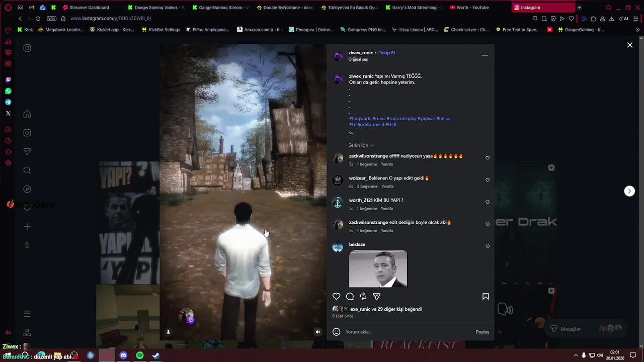Screen dimensions: 644x362
Task: Reload the page with refresh icon
Action: click(x=38, y=19)
